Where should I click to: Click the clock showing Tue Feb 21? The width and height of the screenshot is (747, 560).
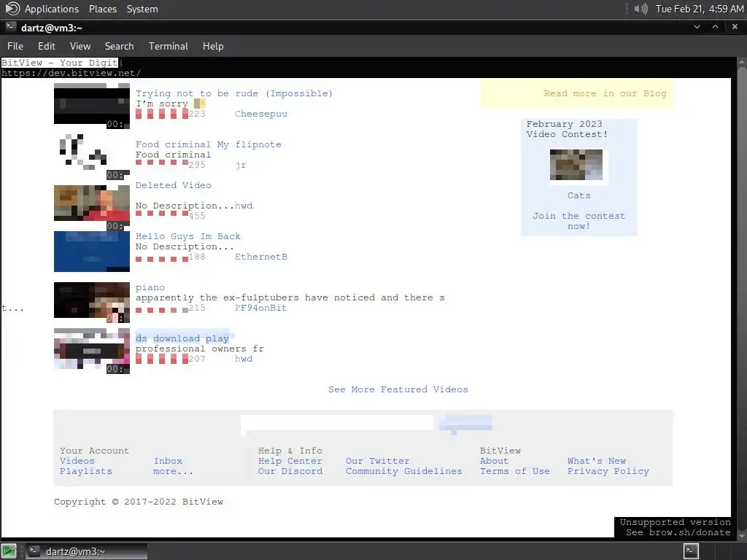700,9
